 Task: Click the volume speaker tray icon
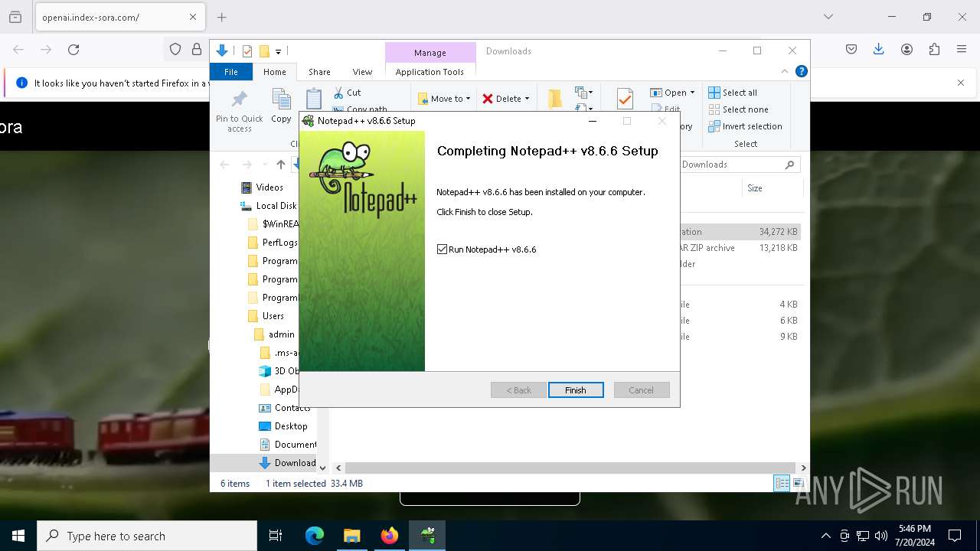(x=881, y=536)
